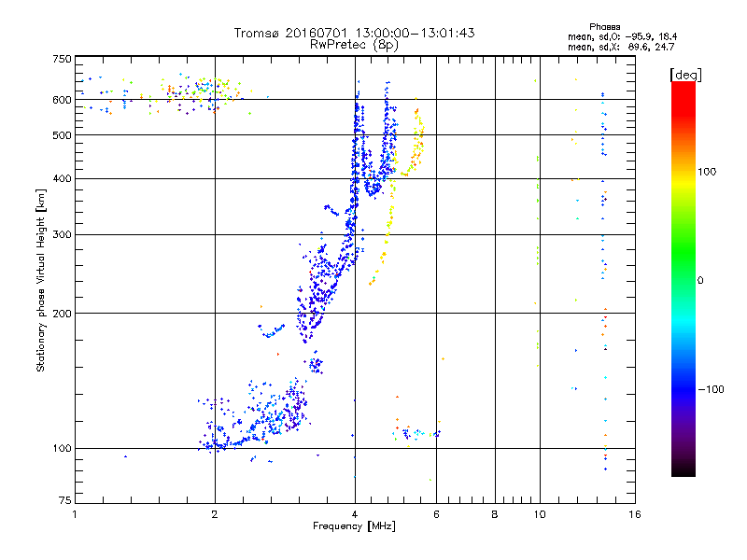Image resolution: width=747 pixels, height=560 pixels.
Task: Click the colorbar tick label '-100'
Action: (x=711, y=389)
